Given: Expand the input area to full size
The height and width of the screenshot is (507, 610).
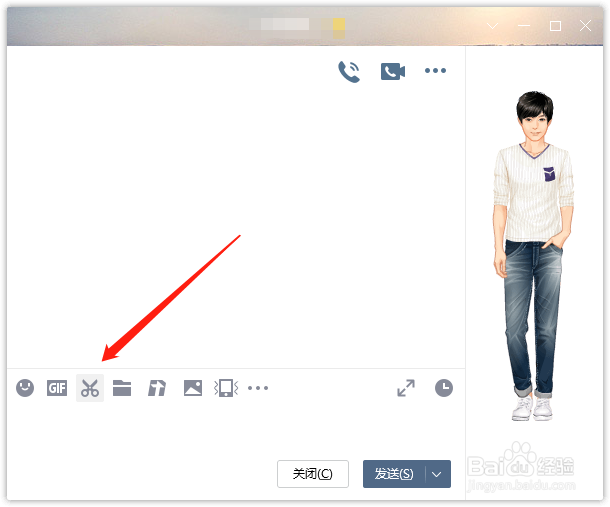Looking at the screenshot, I should (x=406, y=388).
